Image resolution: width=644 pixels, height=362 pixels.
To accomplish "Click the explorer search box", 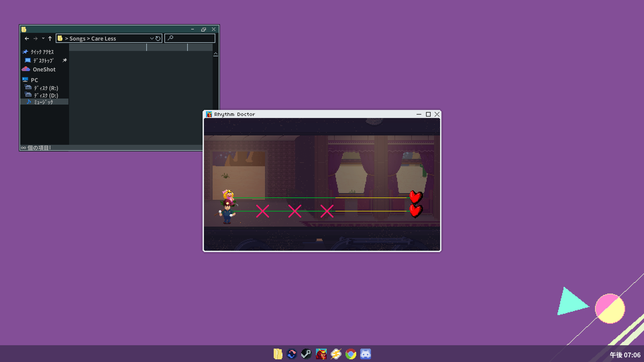I will click(x=190, y=38).
